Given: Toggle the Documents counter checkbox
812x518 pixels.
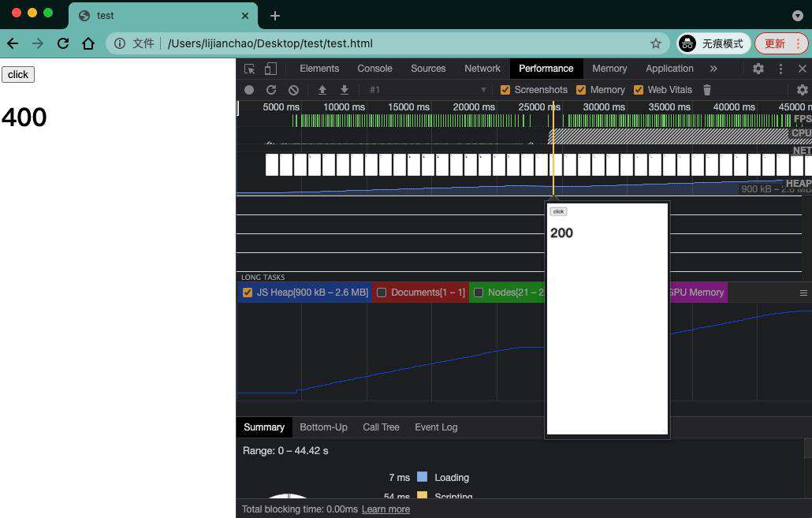Looking at the screenshot, I should (382, 293).
